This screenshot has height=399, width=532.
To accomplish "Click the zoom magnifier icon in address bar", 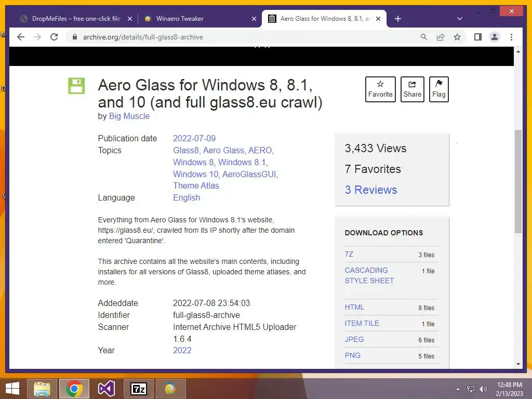I will [424, 37].
